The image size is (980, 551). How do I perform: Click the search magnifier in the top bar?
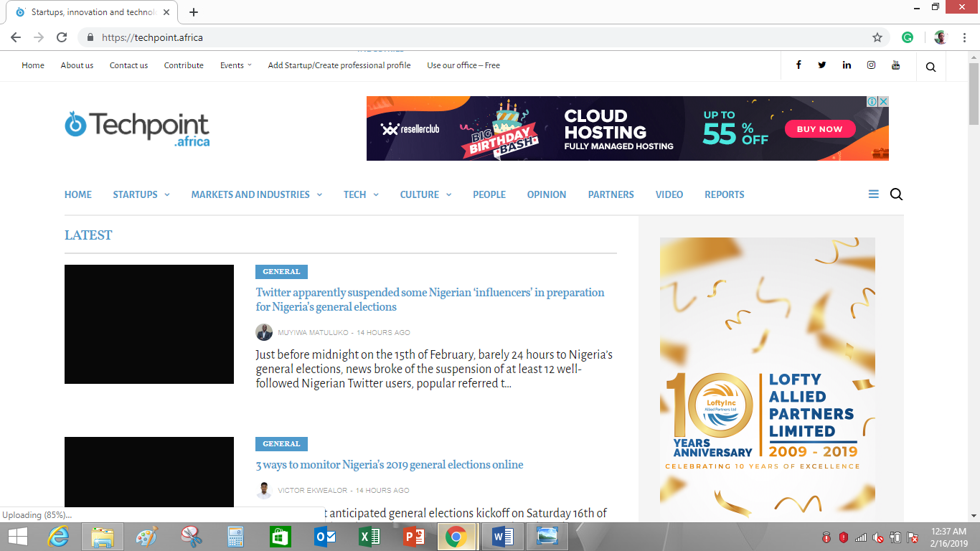tap(930, 67)
